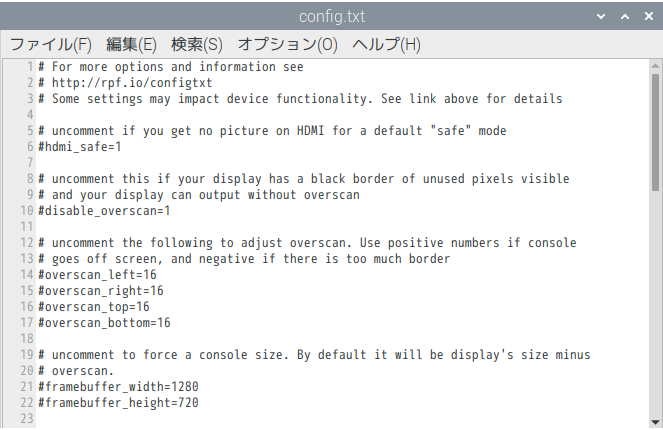This screenshot has width=663, height=430.
Task: Maximize the config.txt window
Action: pyautogui.click(x=624, y=17)
